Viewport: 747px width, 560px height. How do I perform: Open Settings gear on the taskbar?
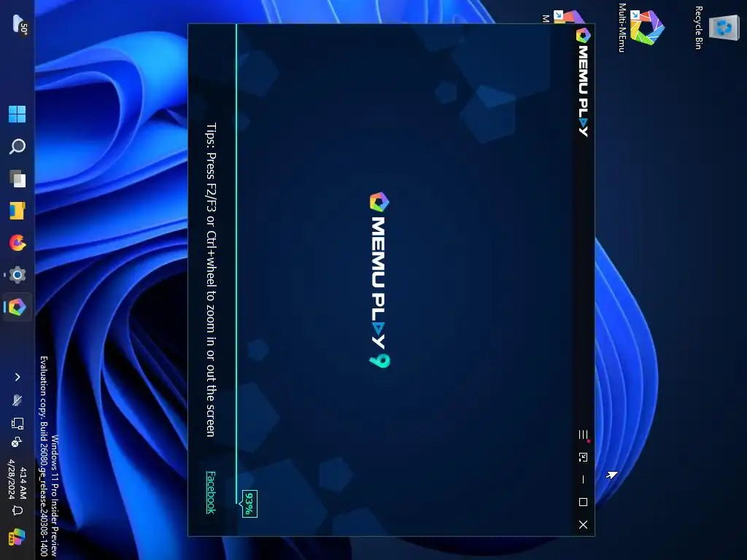tap(18, 275)
